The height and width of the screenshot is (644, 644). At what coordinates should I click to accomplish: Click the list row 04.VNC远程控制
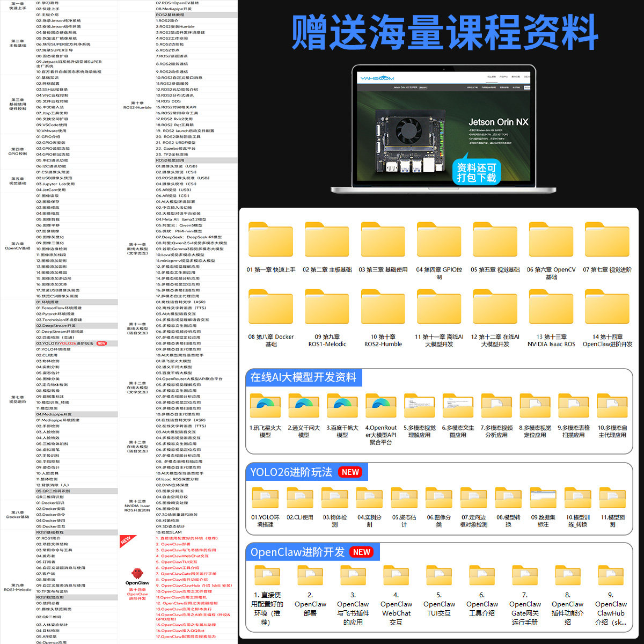pos(52,96)
